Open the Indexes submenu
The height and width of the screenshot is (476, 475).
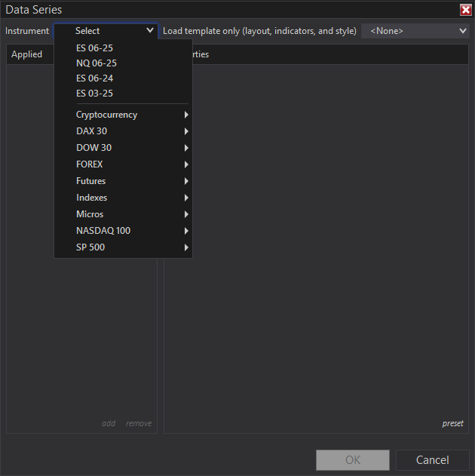(123, 198)
